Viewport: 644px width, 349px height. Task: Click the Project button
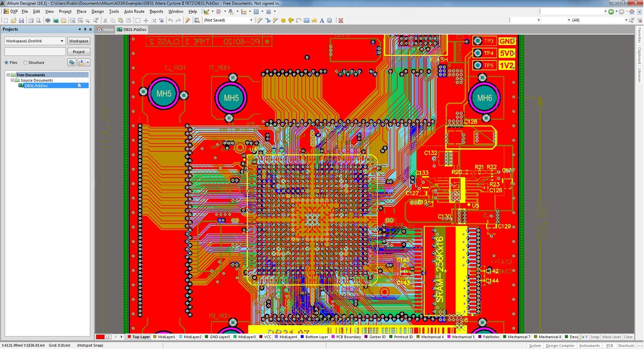click(x=79, y=52)
